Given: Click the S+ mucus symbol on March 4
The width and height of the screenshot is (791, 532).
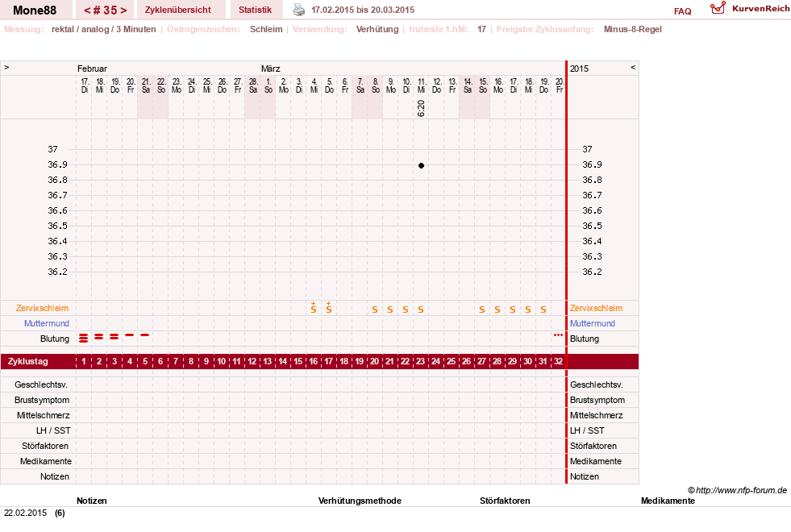Looking at the screenshot, I should (x=314, y=308).
